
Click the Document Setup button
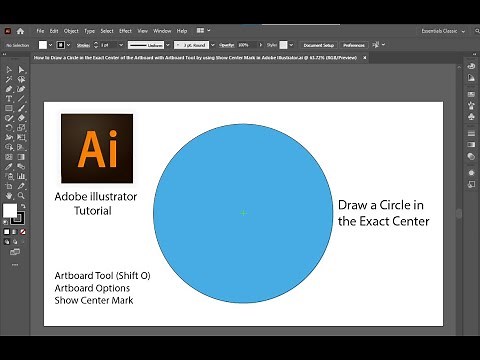click(319, 45)
